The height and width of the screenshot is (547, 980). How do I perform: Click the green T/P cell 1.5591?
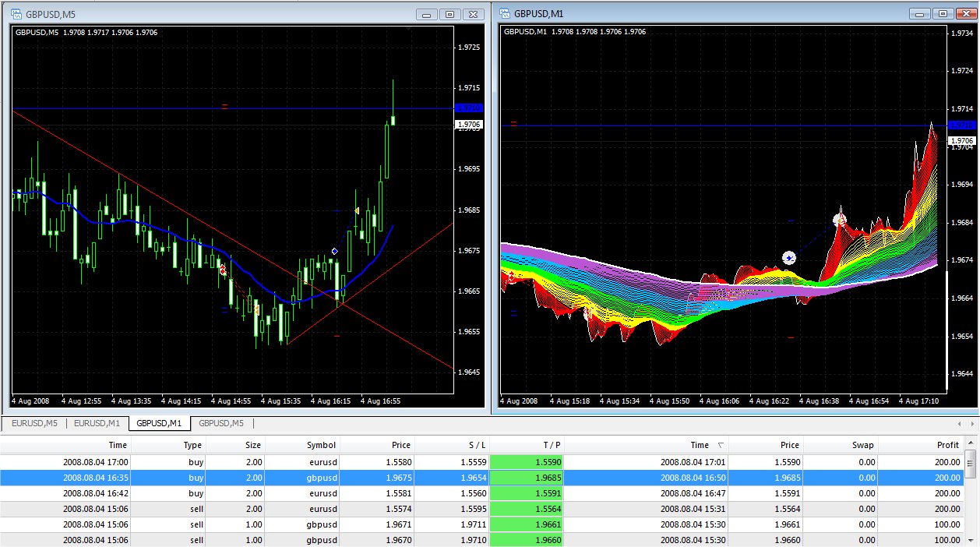click(527, 492)
